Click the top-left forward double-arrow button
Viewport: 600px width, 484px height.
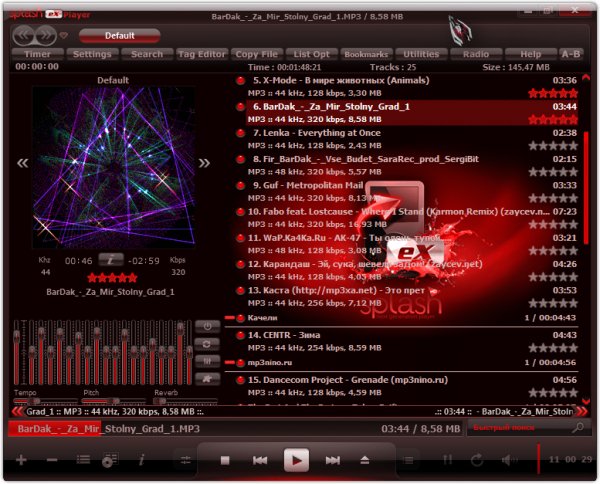point(46,36)
